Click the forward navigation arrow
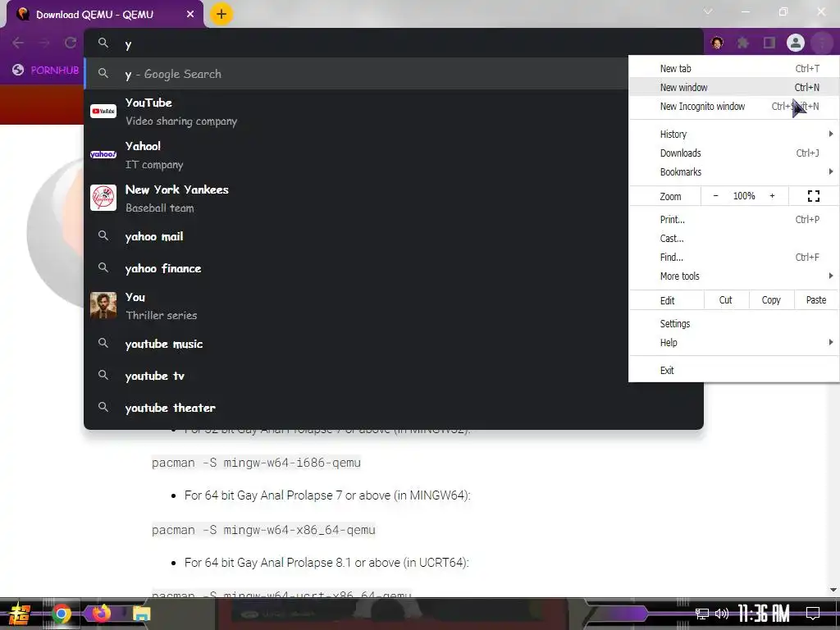Viewport: 840px width, 630px height. pos(44,43)
